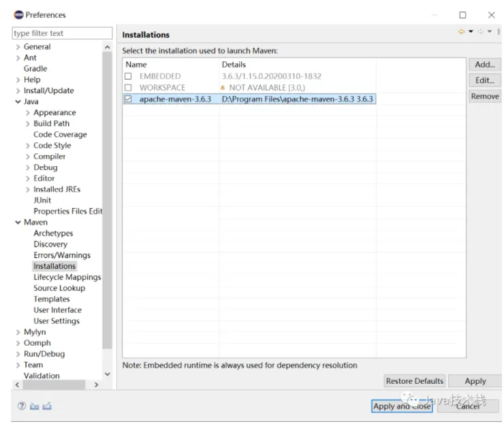This screenshot has height=424, width=504.
Task: Expand the Help tree node
Action: (18, 80)
